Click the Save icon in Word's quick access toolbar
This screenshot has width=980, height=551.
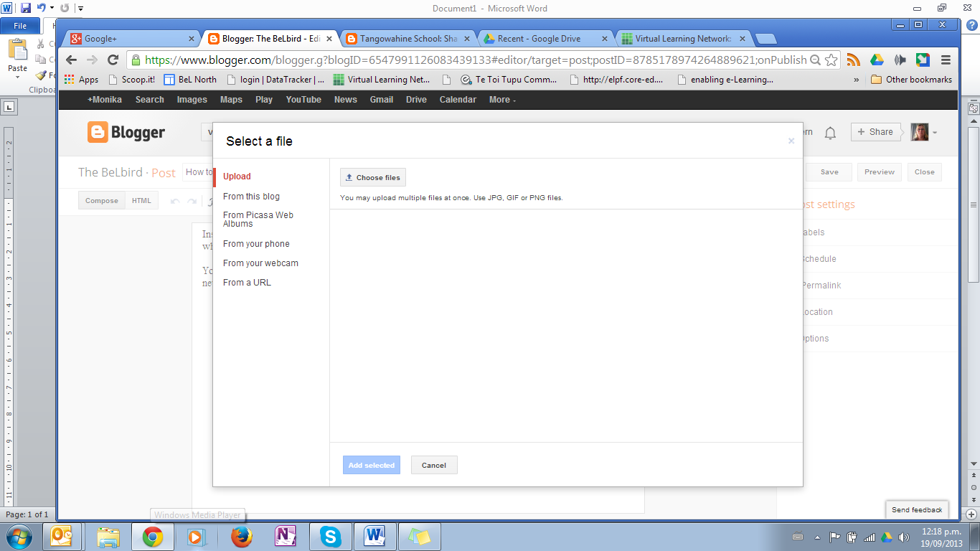click(x=26, y=8)
